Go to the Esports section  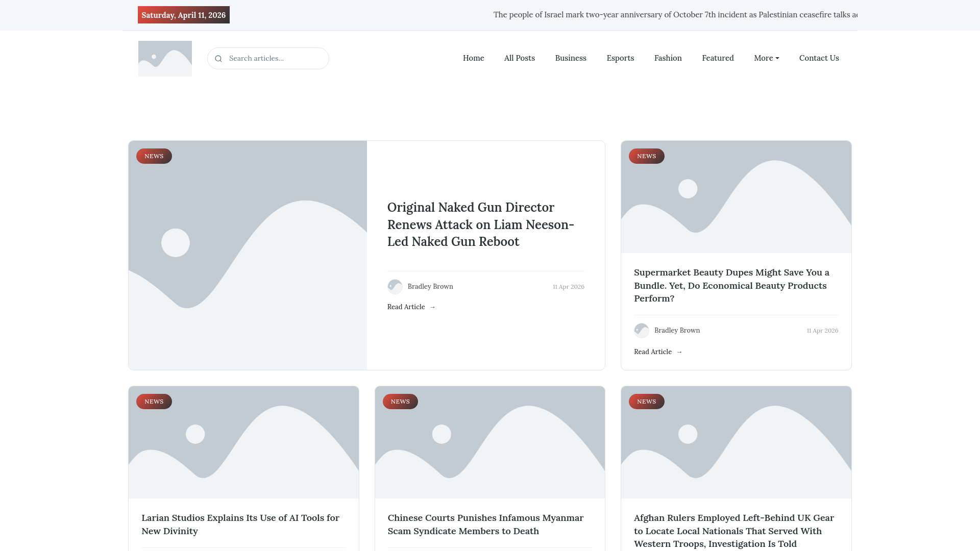[x=620, y=58]
